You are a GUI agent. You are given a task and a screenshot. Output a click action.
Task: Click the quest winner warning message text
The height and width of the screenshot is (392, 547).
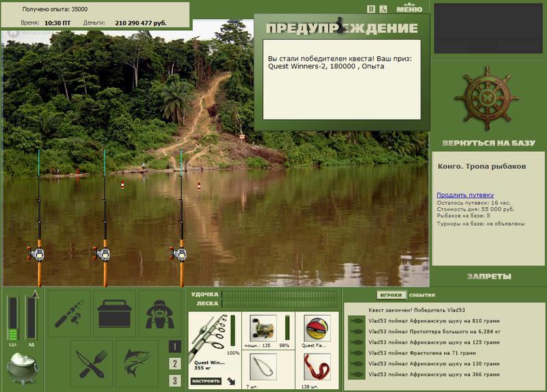340,62
